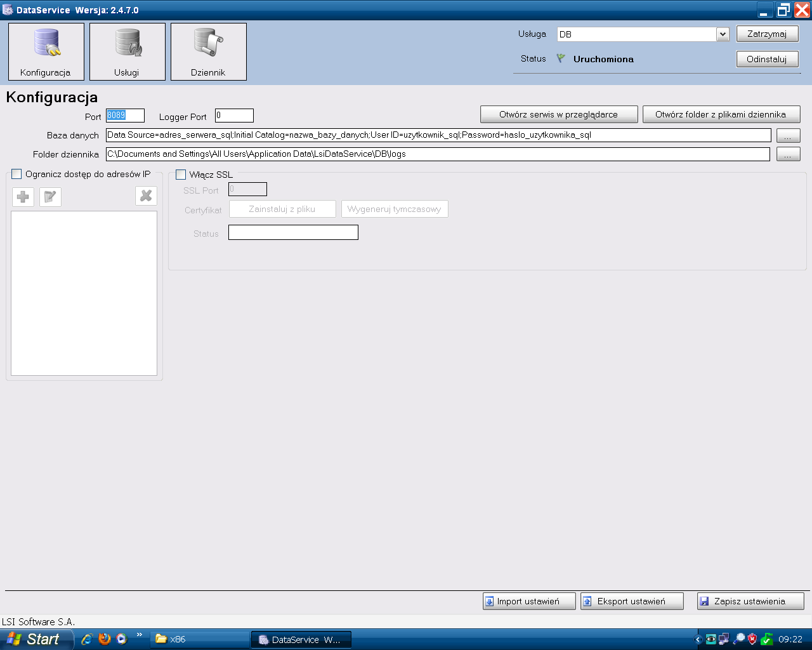Save settings with Zapisz ustawienia
The image size is (812, 650).
click(x=750, y=601)
